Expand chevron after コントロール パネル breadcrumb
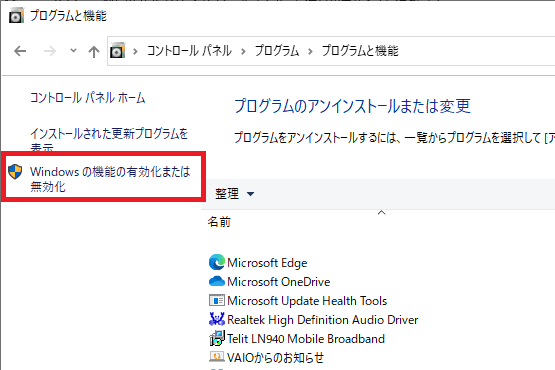The image size is (555, 370). pyautogui.click(x=243, y=51)
